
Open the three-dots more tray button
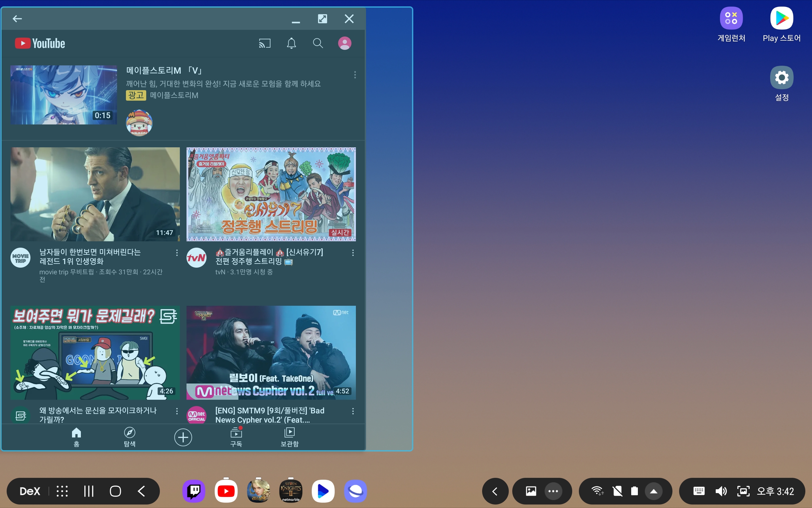click(553, 491)
